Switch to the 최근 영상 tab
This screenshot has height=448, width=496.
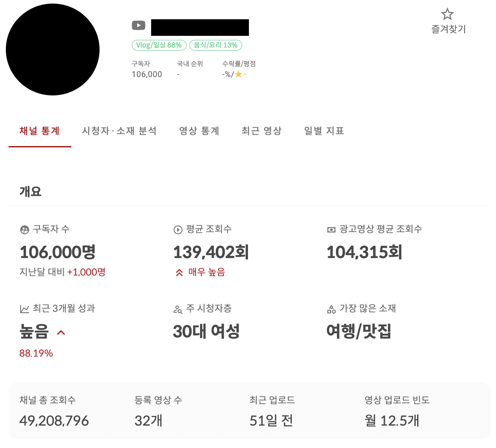(x=261, y=131)
